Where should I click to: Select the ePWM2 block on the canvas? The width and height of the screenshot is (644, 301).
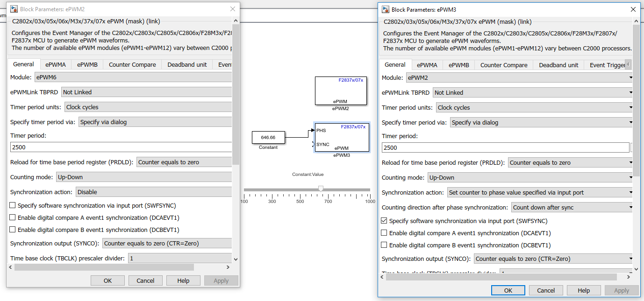click(341, 91)
